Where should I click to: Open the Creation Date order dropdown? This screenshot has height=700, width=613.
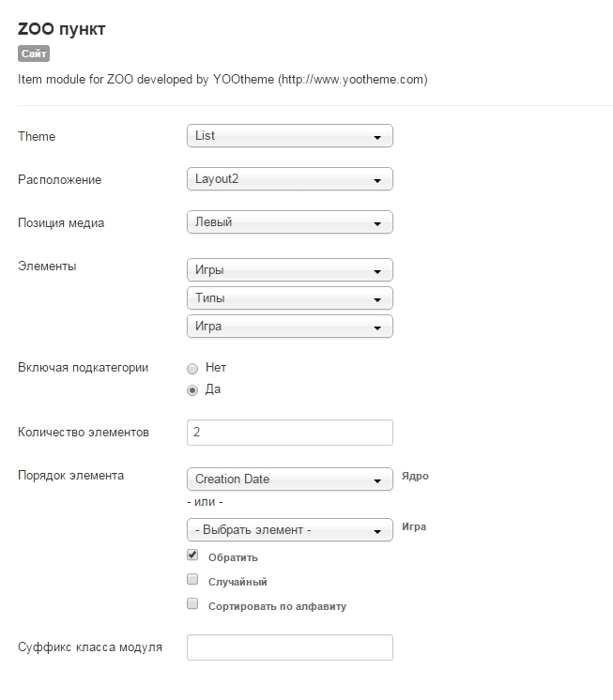(x=289, y=479)
